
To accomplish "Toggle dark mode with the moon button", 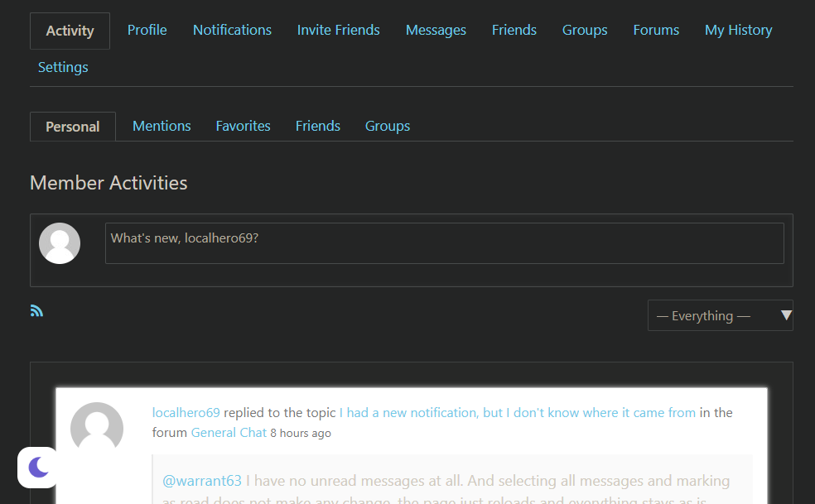I will 38,467.
